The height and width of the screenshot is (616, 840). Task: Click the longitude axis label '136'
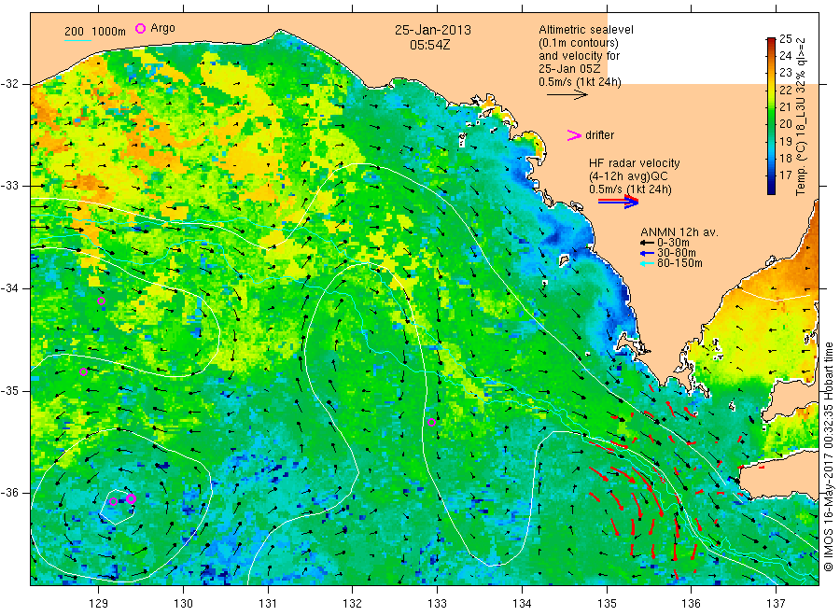(x=691, y=604)
